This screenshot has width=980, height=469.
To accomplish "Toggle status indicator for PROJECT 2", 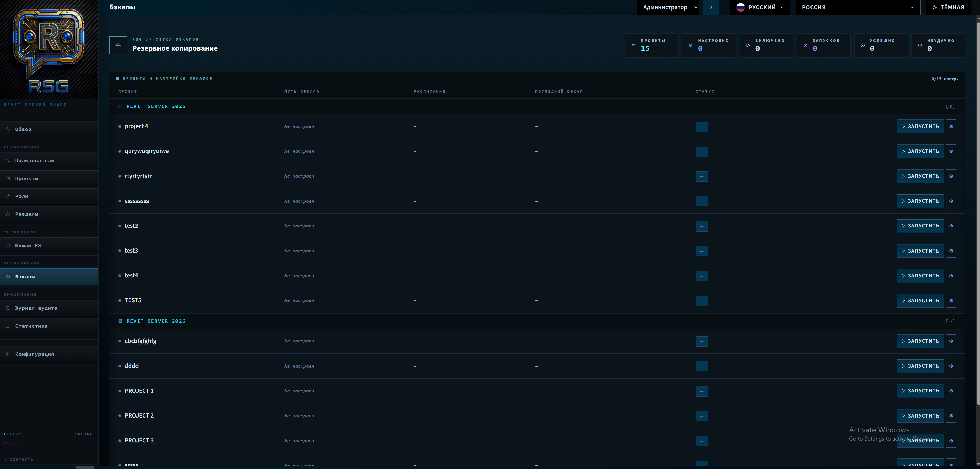I will (701, 416).
